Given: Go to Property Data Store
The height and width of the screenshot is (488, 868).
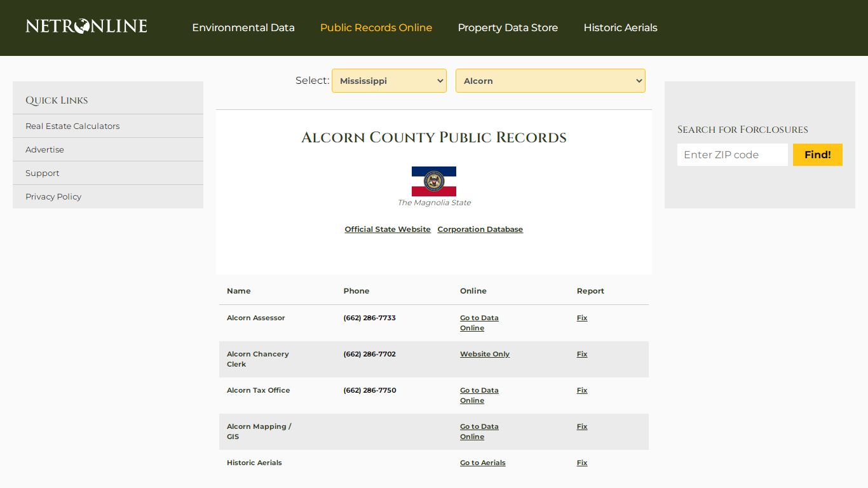Looking at the screenshot, I should point(508,28).
